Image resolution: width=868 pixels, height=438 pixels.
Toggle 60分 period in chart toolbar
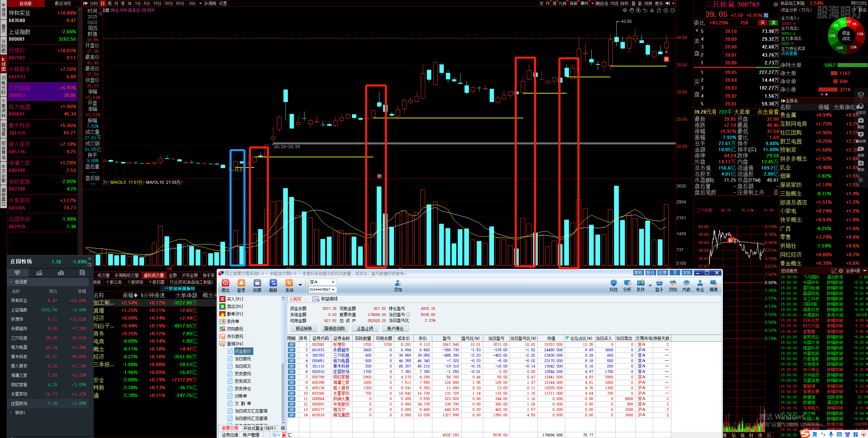180,3
